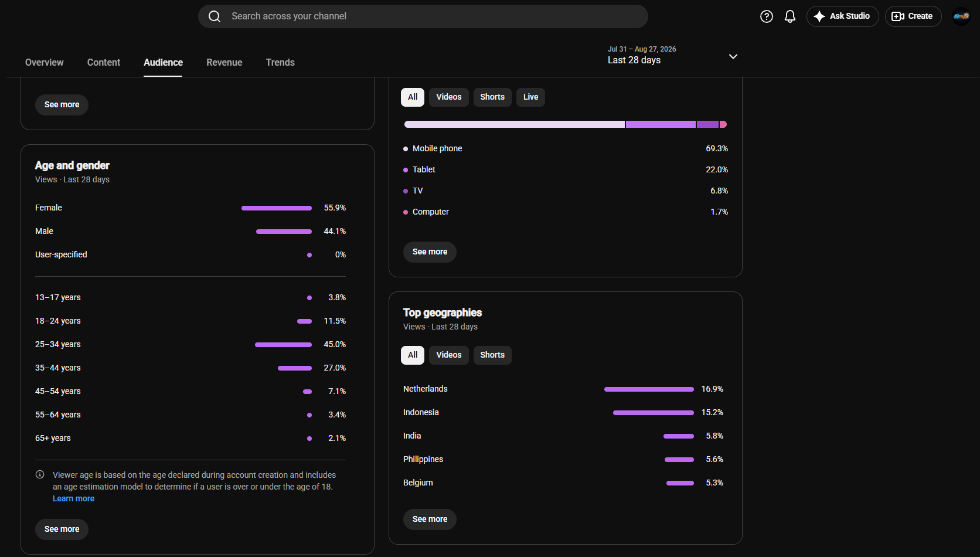Select the Videos chip under device types
Image resolution: width=980 pixels, height=557 pixels.
pyautogui.click(x=449, y=97)
